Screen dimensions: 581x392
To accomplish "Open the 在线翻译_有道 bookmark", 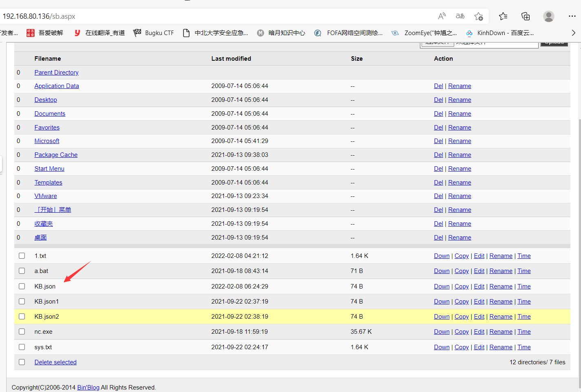I will [x=99, y=33].
